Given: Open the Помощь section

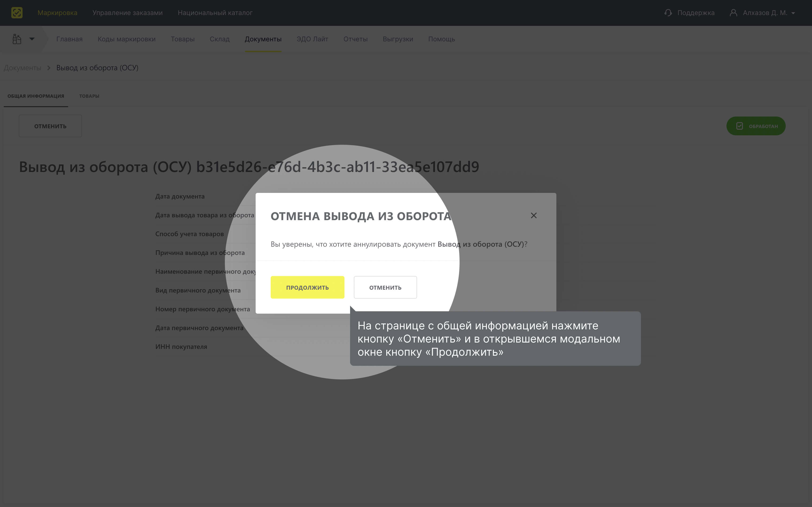Looking at the screenshot, I should (441, 39).
